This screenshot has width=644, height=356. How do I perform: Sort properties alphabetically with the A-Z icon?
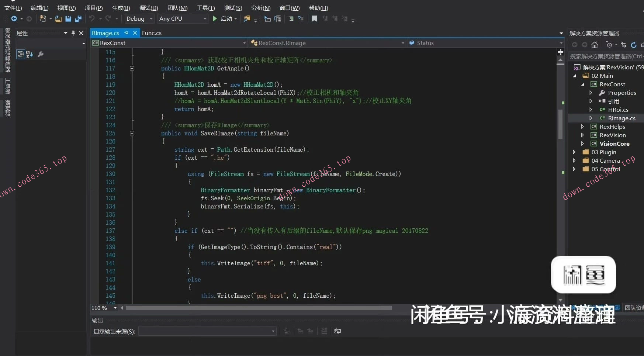pos(30,54)
